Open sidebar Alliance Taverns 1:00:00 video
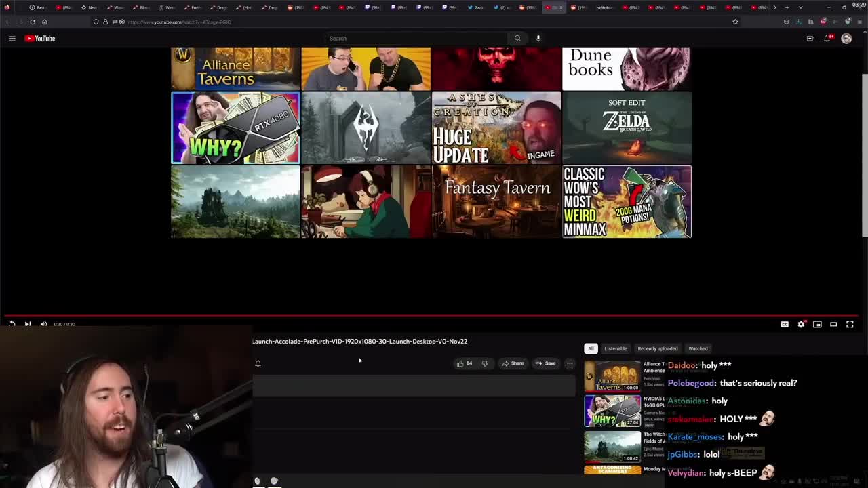This screenshot has height=488, width=868. [x=612, y=375]
